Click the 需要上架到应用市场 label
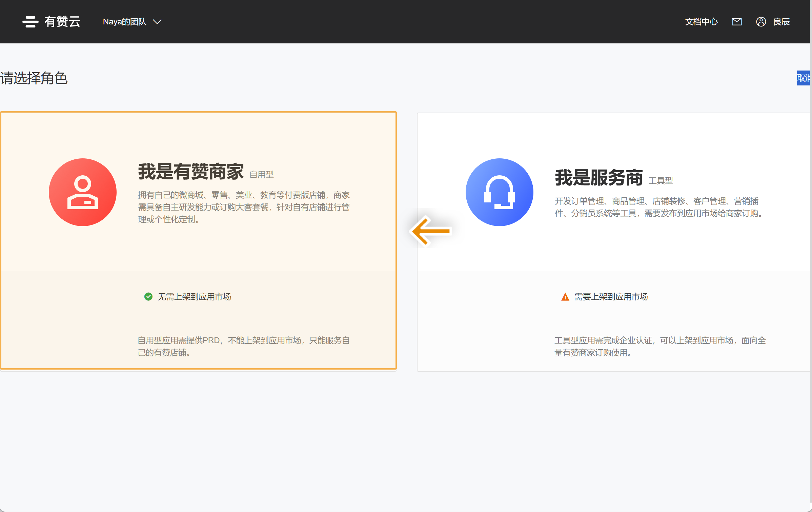The width and height of the screenshot is (812, 512). tap(611, 297)
